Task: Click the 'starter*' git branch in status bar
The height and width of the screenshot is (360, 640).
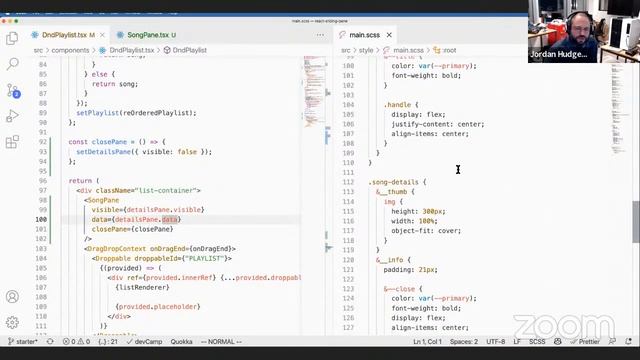Action: click(x=23, y=342)
